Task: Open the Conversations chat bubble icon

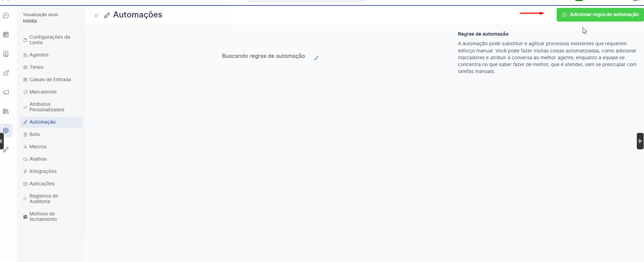Action: coord(6,16)
